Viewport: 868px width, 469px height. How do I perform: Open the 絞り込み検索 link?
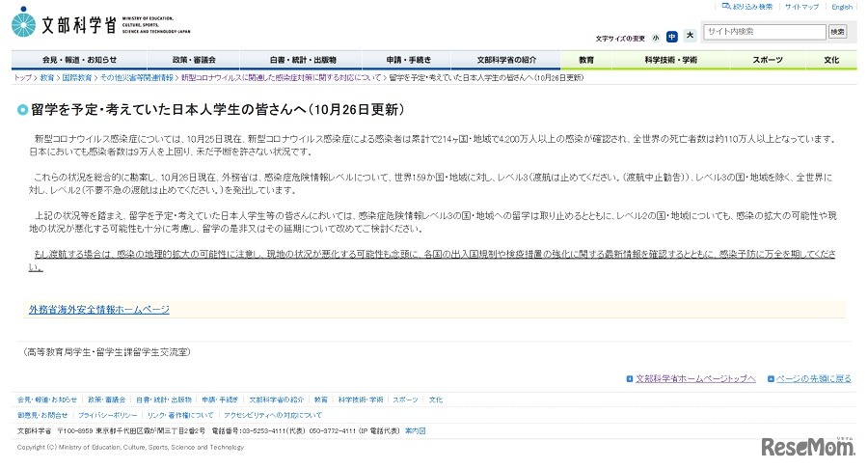[752, 7]
